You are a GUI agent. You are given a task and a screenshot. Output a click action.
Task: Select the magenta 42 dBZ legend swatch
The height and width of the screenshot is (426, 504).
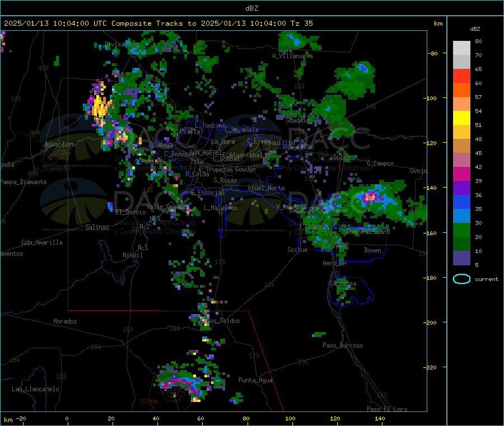pos(461,174)
